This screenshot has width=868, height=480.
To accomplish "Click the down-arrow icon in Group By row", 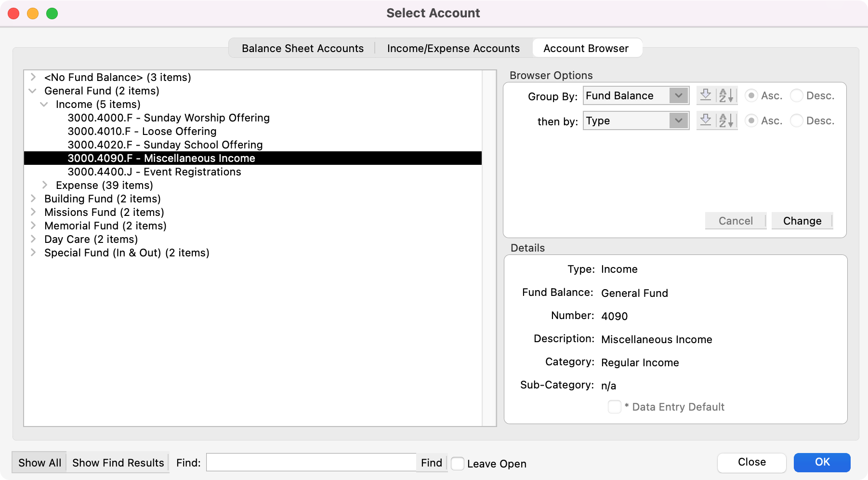I will [706, 95].
